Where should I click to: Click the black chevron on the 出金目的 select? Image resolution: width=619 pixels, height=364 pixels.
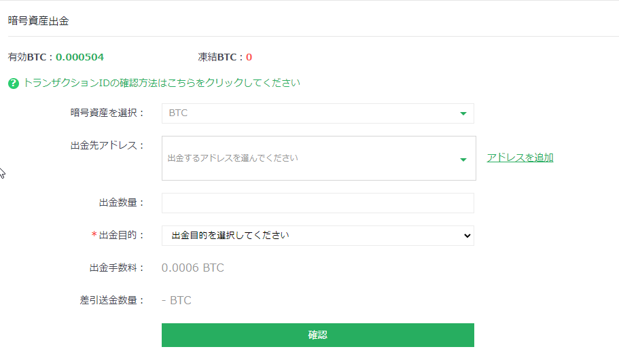[467, 236]
